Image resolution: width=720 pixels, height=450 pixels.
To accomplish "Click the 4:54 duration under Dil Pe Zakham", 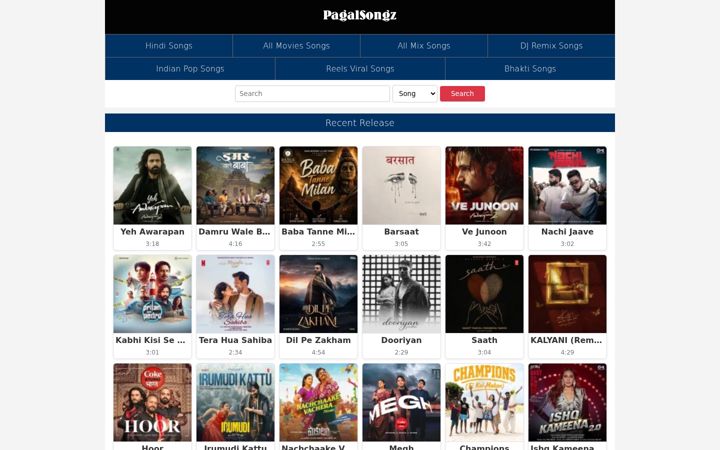I will coord(318,353).
